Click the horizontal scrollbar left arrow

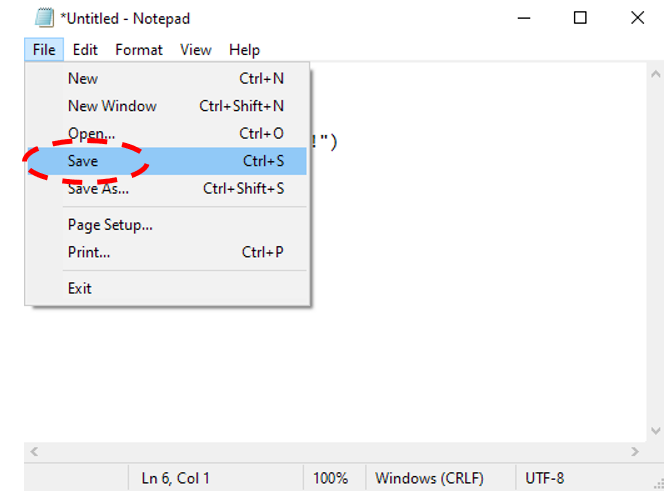35,451
